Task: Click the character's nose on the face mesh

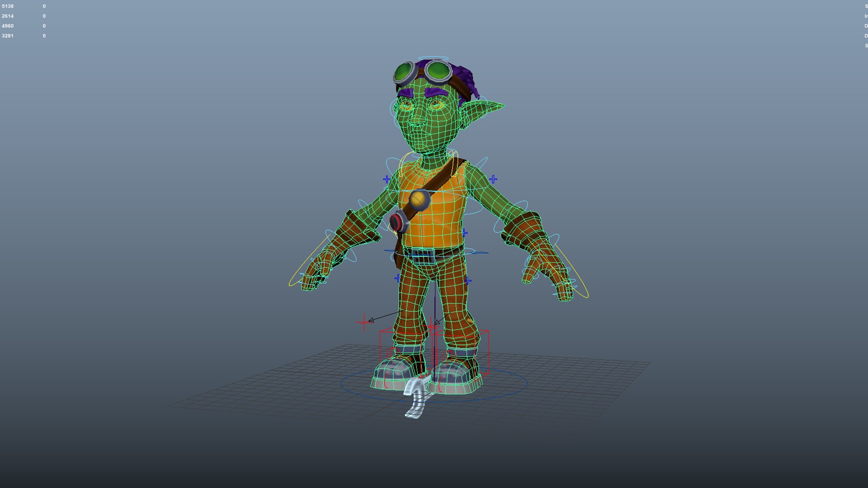Action: pos(417,120)
